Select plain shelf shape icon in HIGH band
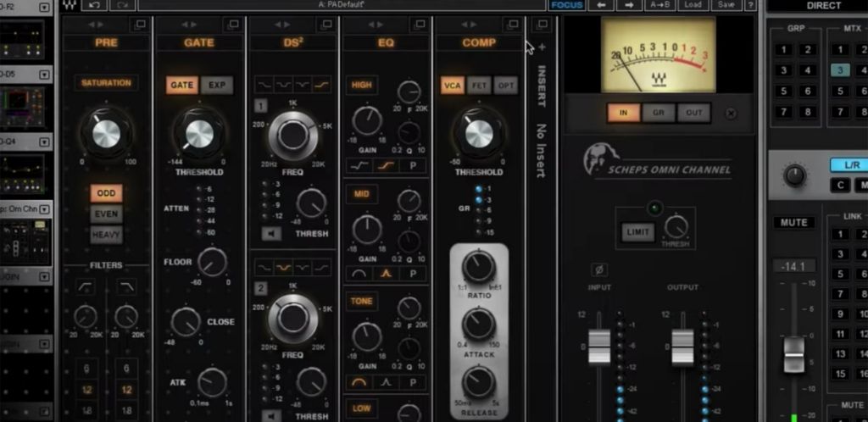Image resolution: width=868 pixels, height=422 pixels. pos(359,165)
